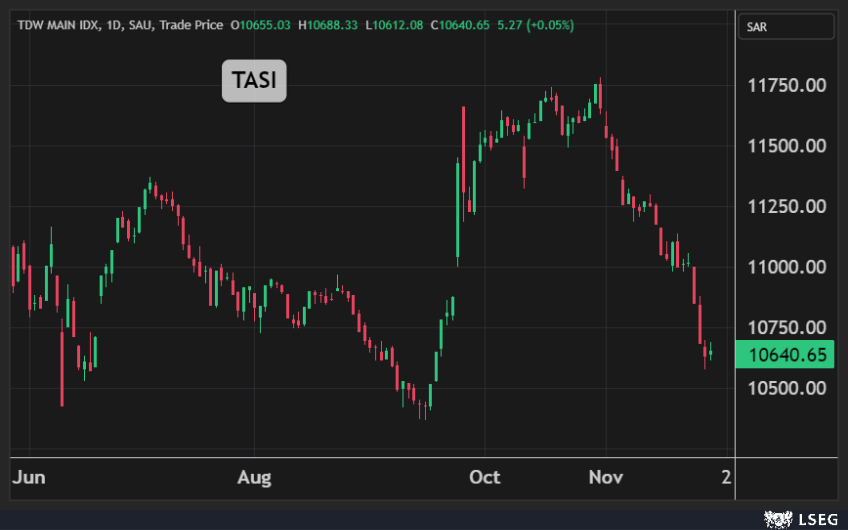Image resolution: width=848 pixels, height=530 pixels.
Task: Click the Aug marker on time axis
Action: click(x=254, y=477)
